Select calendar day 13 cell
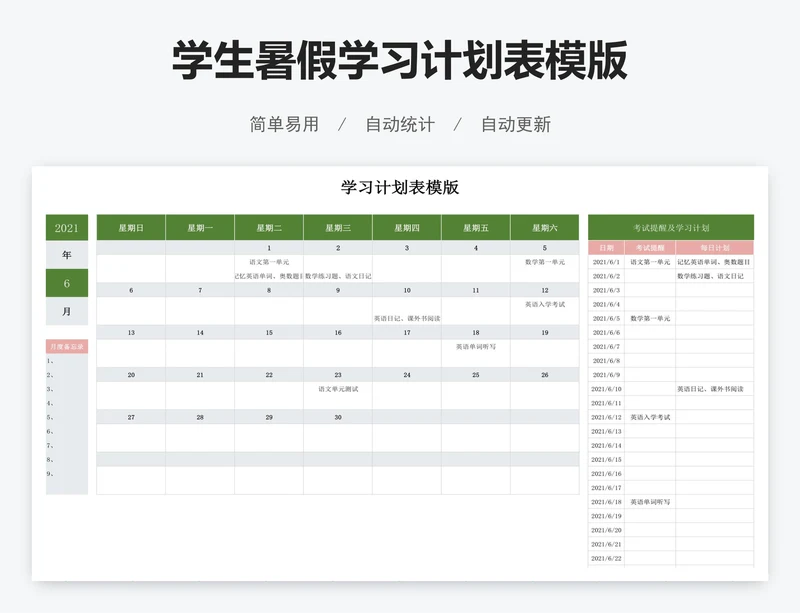Viewport: 800px width, 613px height. [x=131, y=333]
